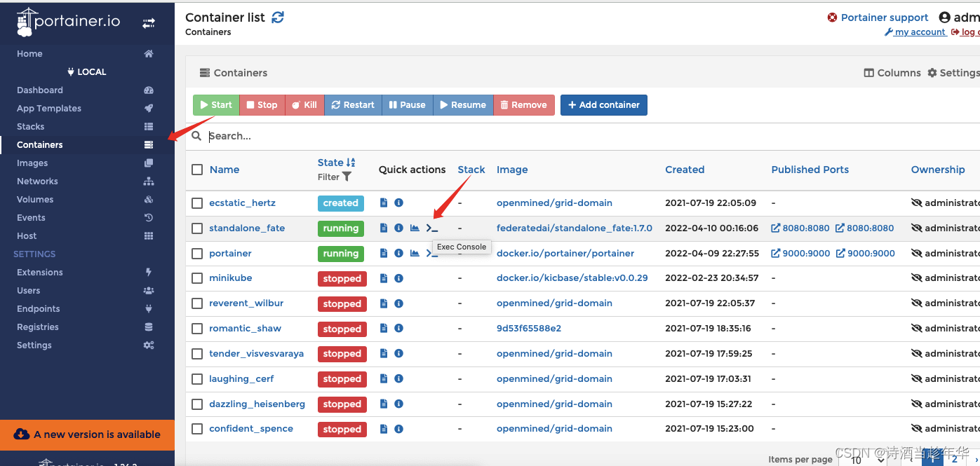
Task: Open logs icon for minikube
Action: pyautogui.click(x=384, y=278)
